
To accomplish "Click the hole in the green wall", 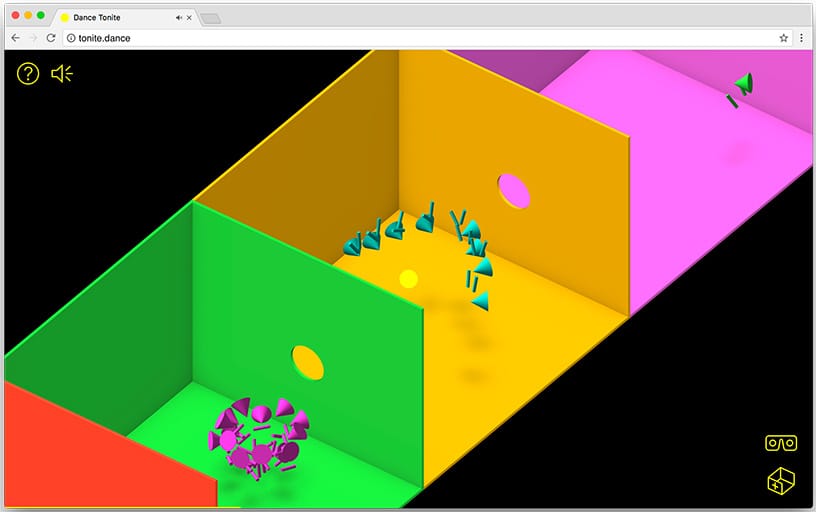I will point(308,361).
